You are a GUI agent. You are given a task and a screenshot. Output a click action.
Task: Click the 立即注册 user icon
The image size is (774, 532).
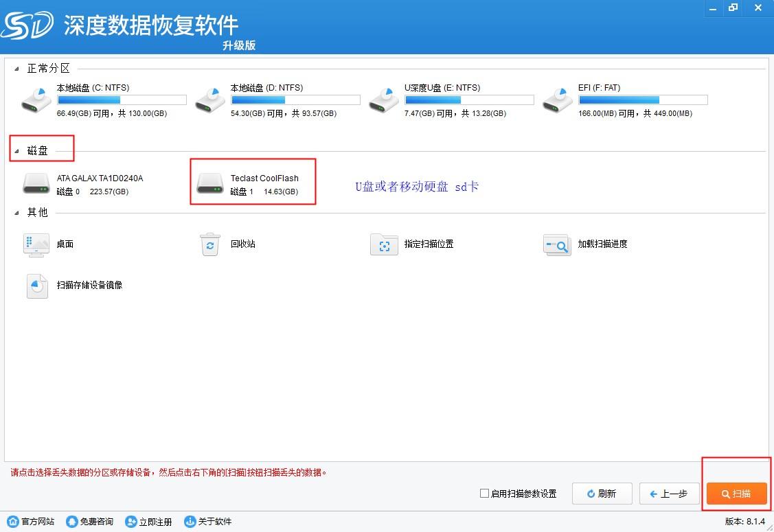pos(130,522)
